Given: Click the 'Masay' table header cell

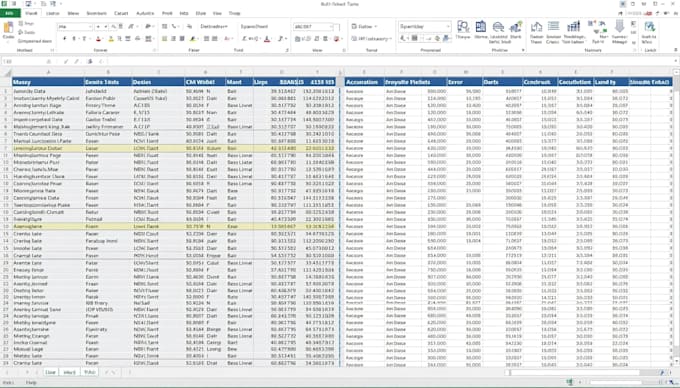Looking at the screenshot, I should (48, 82).
